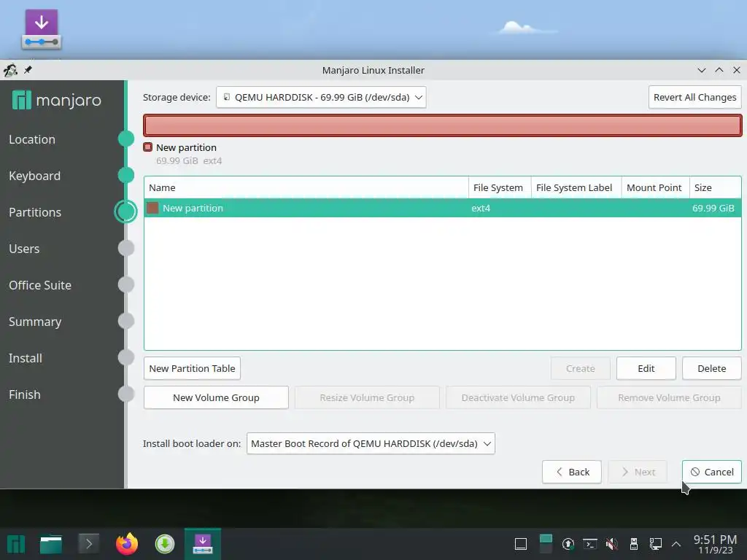This screenshot has width=747, height=560.
Task: Open the system updates tray icon
Action: tap(568, 544)
